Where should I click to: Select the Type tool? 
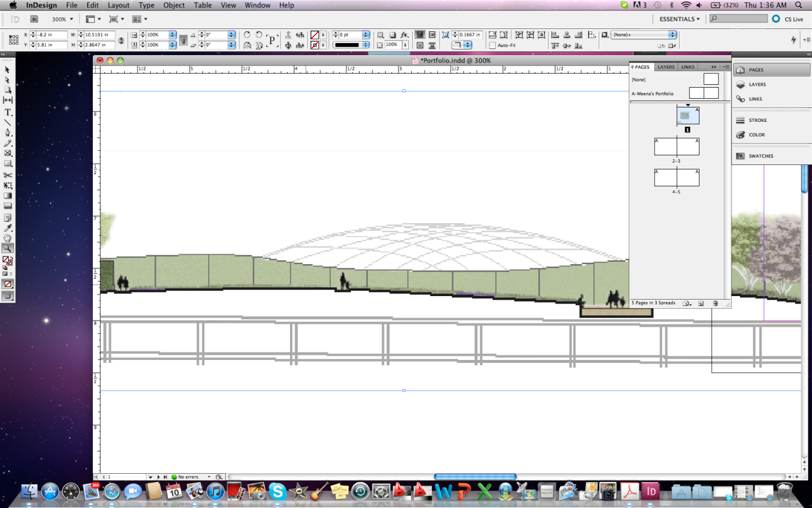click(x=8, y=112)
